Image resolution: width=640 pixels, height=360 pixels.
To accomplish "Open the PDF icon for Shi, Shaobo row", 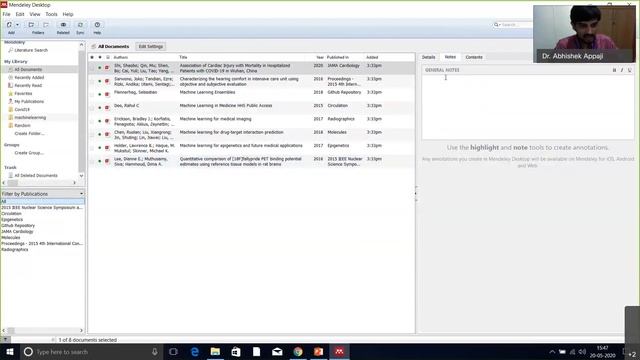I will point(107,68).
